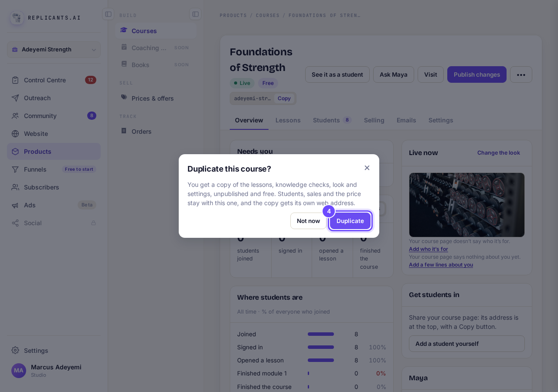
Task: Close the duplicate course dialog
Action: pos(367,168)
